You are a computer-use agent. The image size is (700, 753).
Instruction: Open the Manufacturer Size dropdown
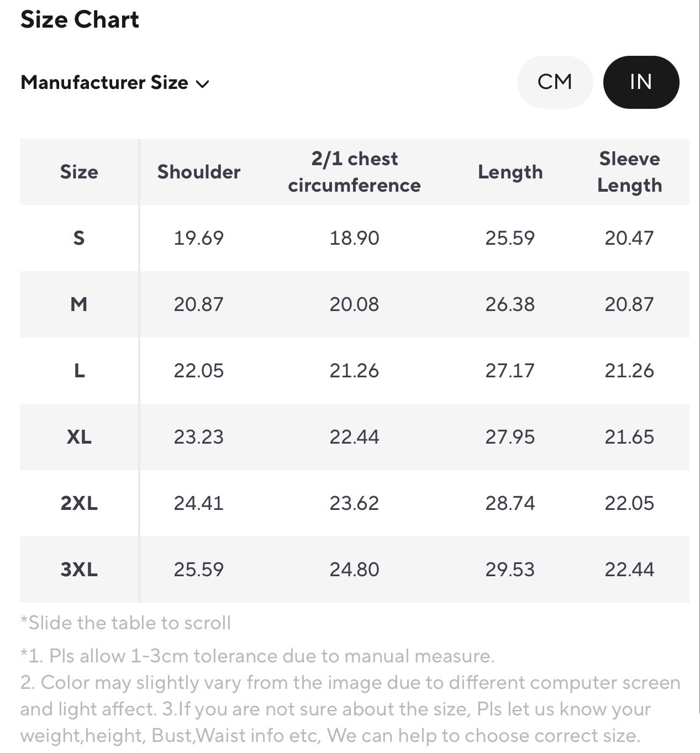[115, 83]
